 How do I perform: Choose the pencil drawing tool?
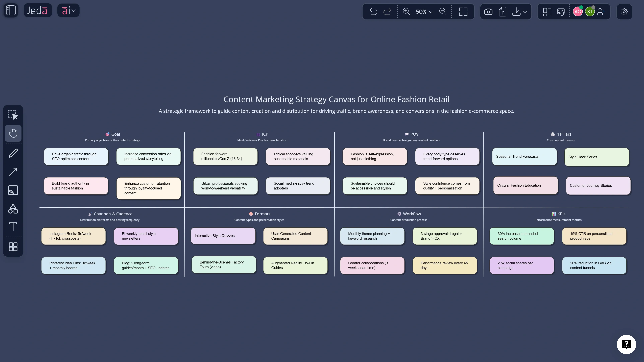tap(13, 153)
